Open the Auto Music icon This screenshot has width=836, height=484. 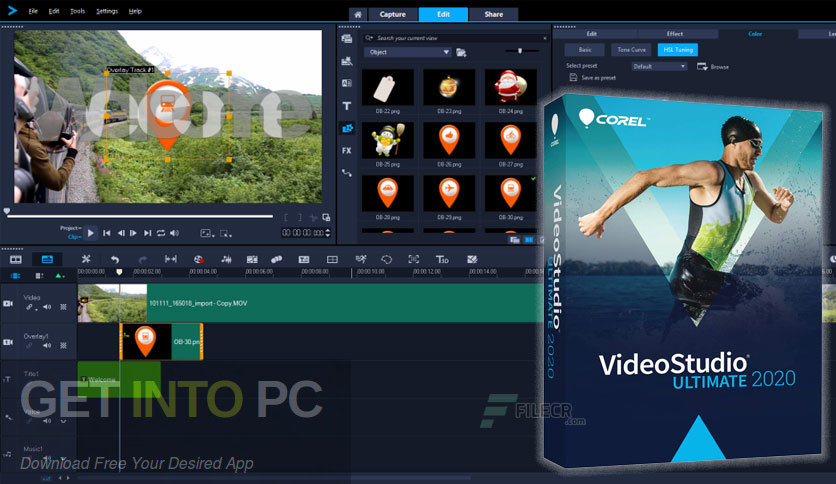(252, 260)
